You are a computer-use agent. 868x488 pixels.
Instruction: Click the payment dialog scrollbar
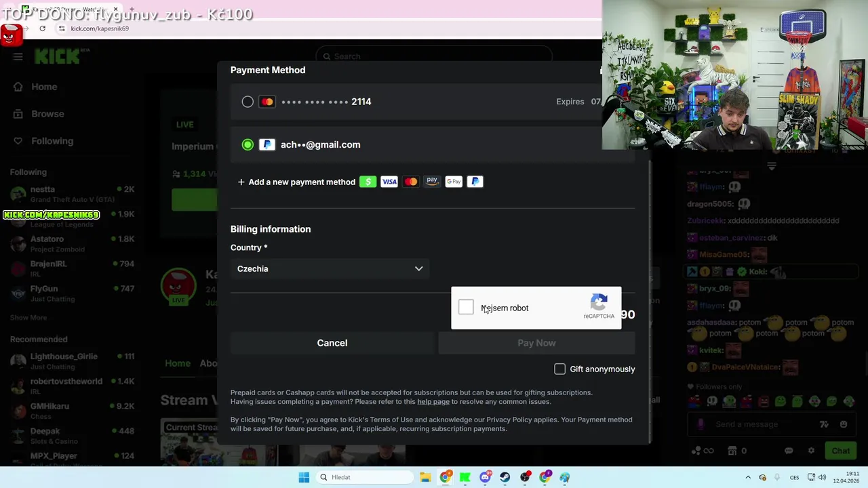coord(651,302)
